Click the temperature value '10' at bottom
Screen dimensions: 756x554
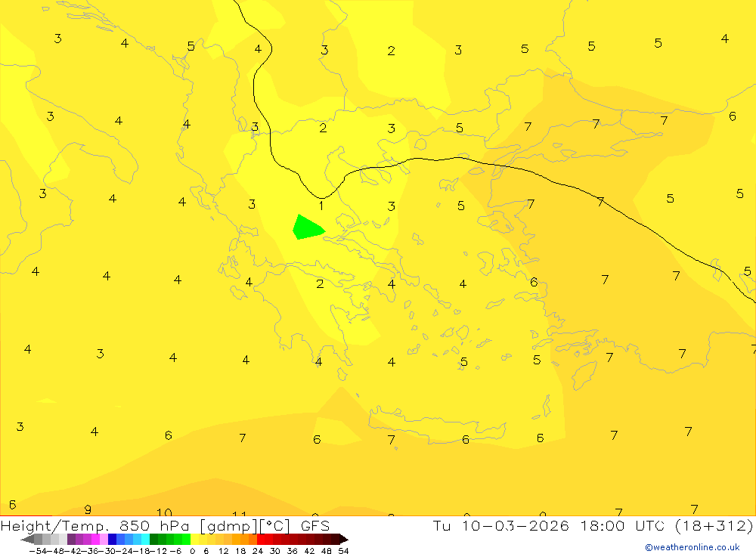(x=164, y=512)
